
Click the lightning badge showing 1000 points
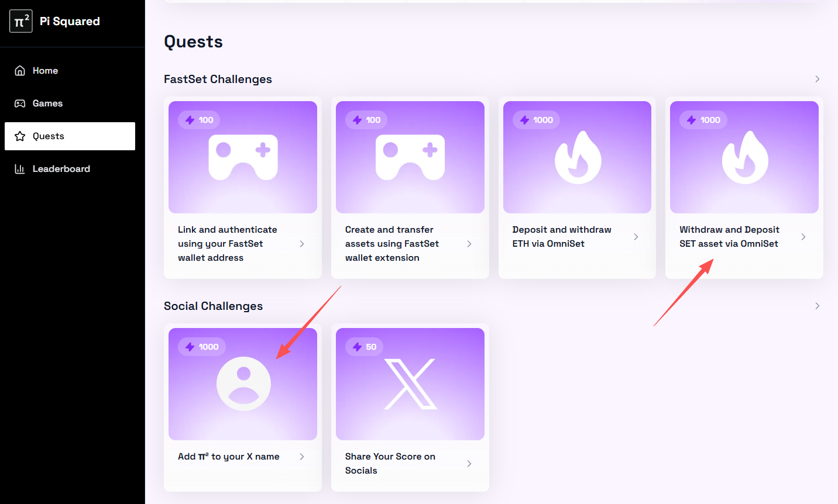point(535,120)
